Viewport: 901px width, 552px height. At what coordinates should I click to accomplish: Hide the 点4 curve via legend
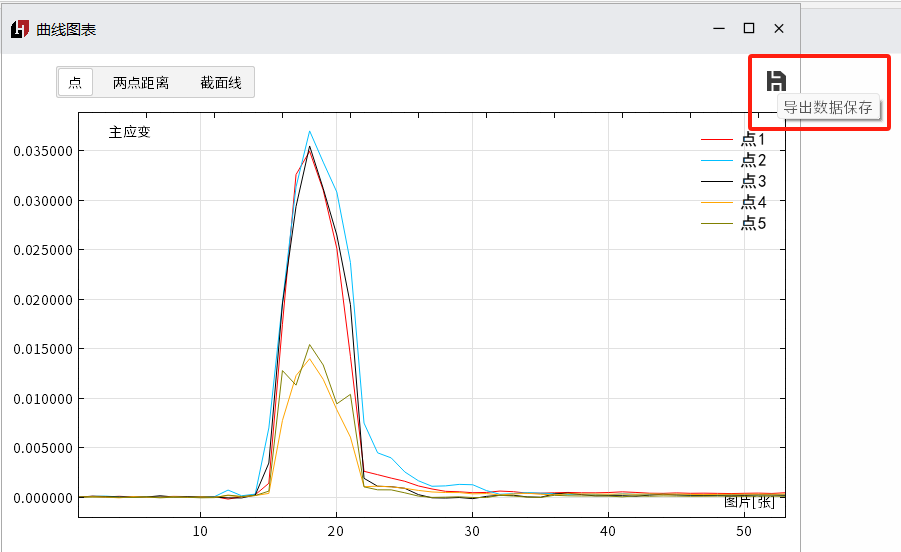752,203
